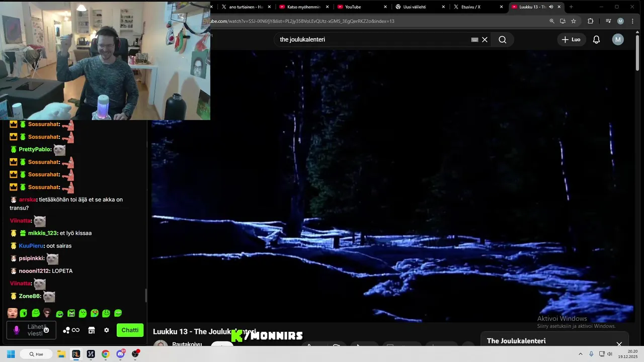The width and height of the screenshot is (644, 362).
Task: Open File Explorer from the taskbar
Action: point(61,354)
